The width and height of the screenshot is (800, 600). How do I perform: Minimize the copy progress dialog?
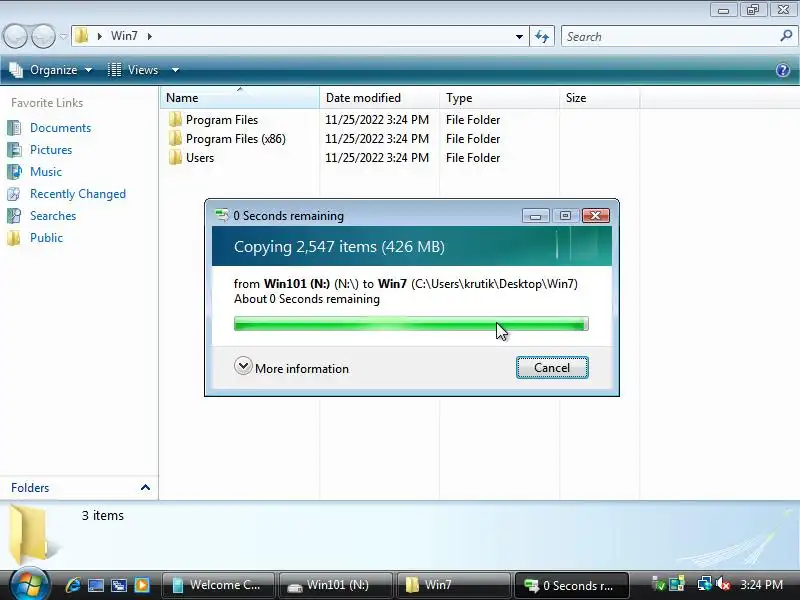click(x=535, y=216)
